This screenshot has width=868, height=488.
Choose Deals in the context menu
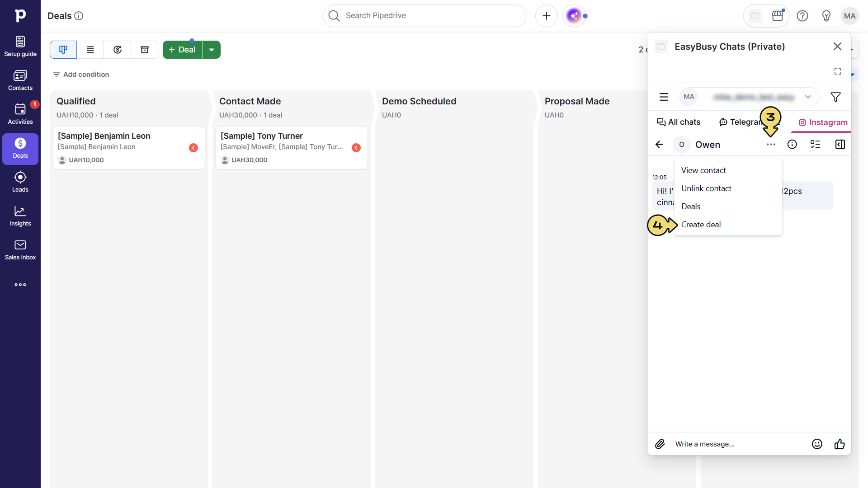click(x=728, y=206)
